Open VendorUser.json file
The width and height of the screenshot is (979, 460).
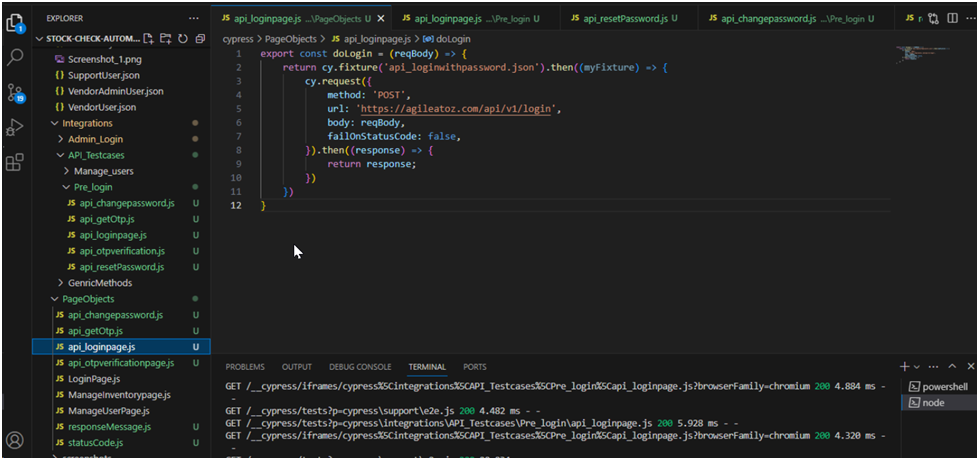121,107
